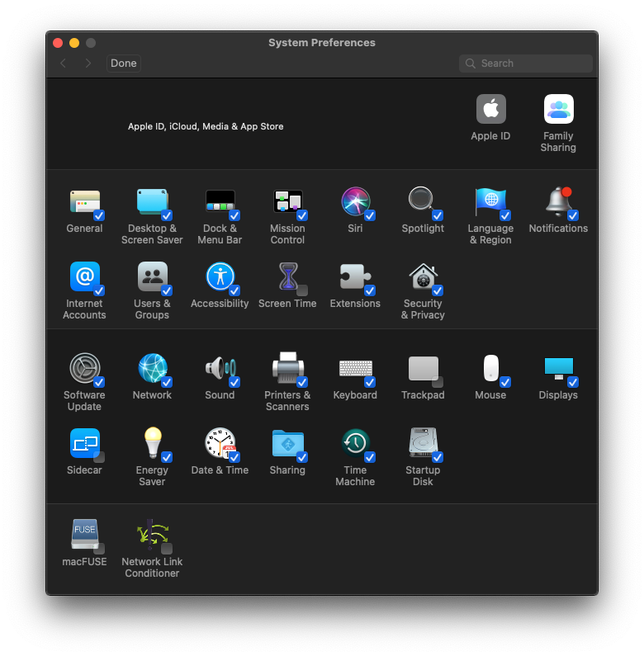Uncheck the Displays checkbox
This screenshot has height=656, width=644.
(x=573, y=382)
